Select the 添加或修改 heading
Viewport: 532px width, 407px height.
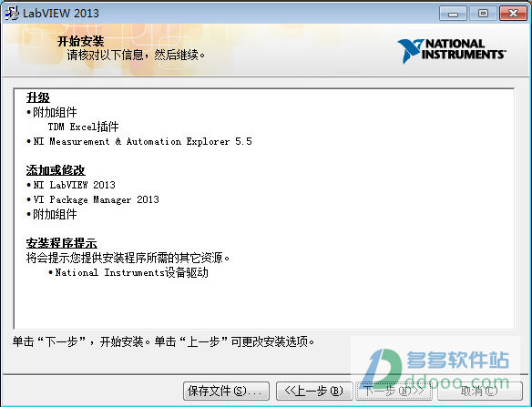[56, 170]
